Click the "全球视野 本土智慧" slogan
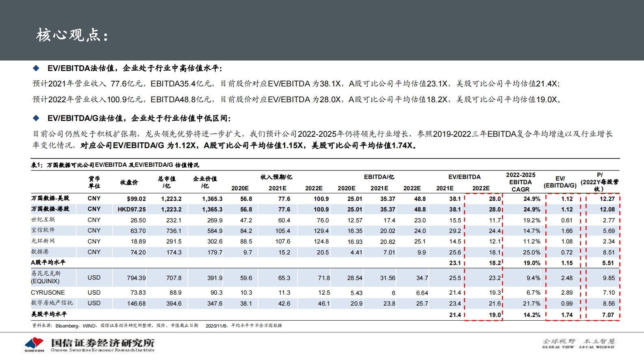Screen dimensions: 644x362 pos(579,341)
